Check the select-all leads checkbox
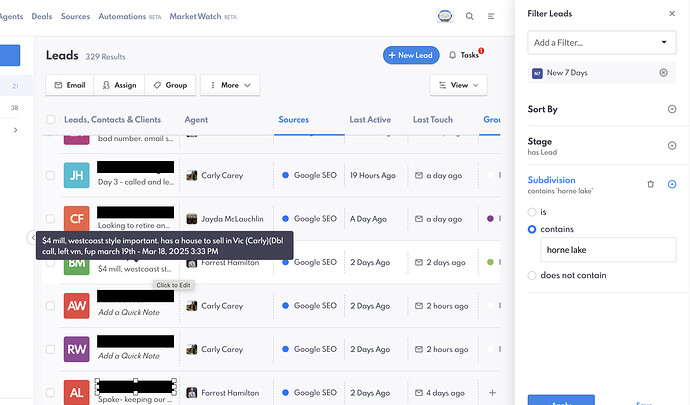This screenshot has height=405, width=690. [x=51, y=120]
